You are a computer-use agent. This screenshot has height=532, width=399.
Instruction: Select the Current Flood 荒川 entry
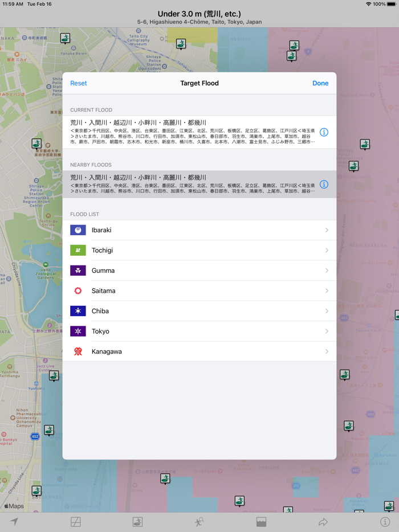pos(199,132)
